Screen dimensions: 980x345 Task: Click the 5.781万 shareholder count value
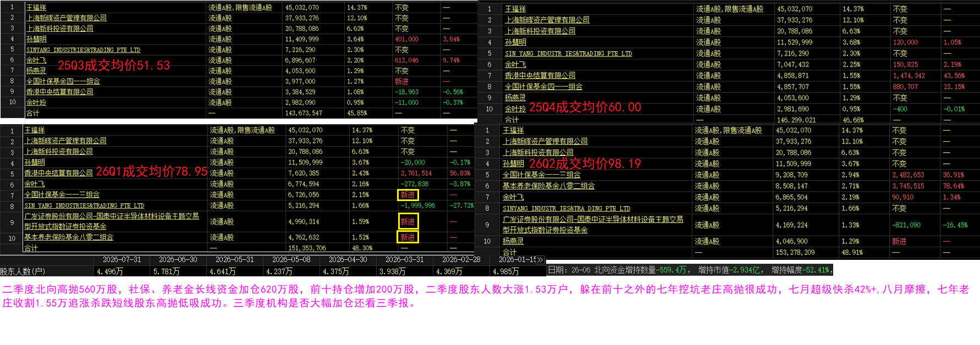(167, 271)
